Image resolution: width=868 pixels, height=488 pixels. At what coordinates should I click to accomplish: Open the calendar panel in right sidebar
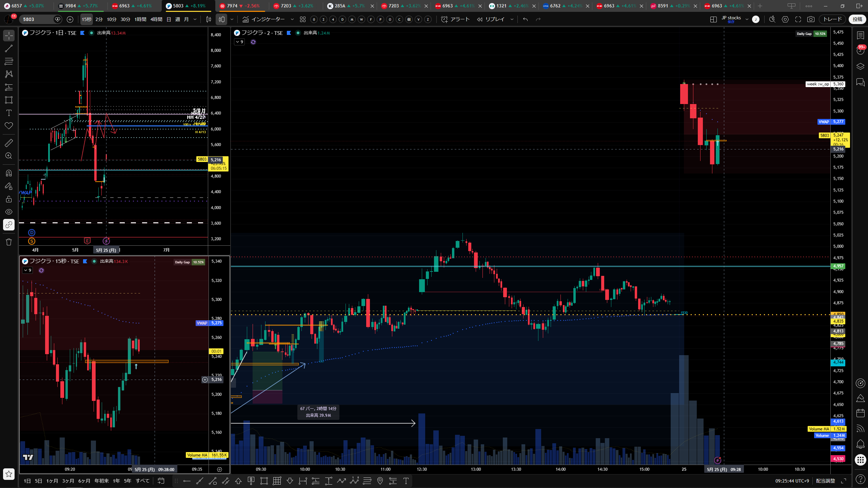point(861,413)
